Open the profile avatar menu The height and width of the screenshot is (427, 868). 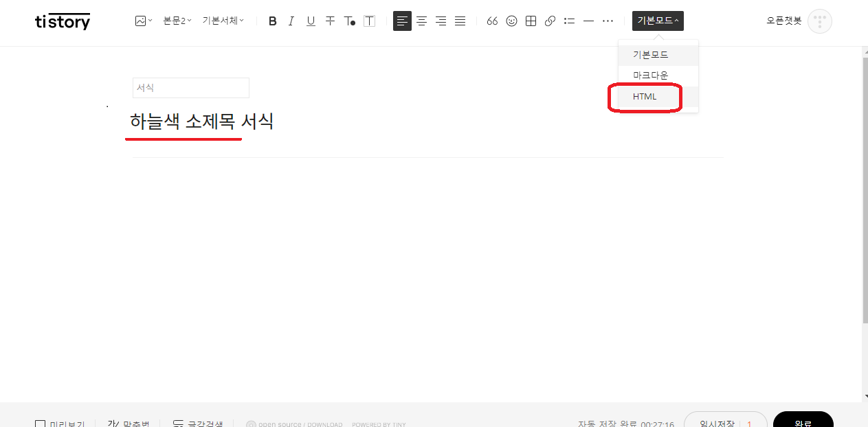[820, 21]
